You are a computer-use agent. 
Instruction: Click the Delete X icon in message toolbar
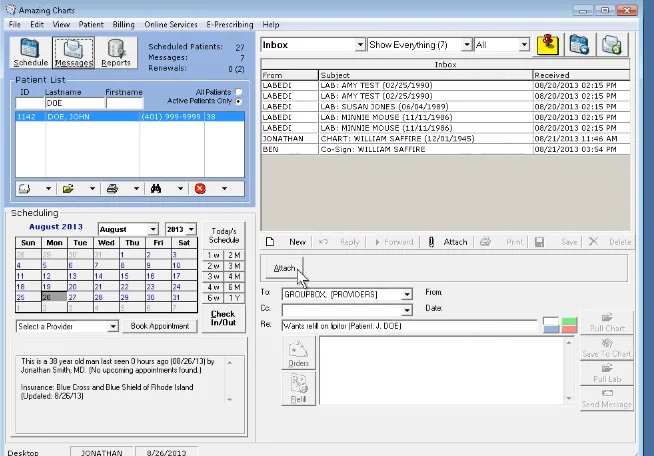tap(593, 242)
